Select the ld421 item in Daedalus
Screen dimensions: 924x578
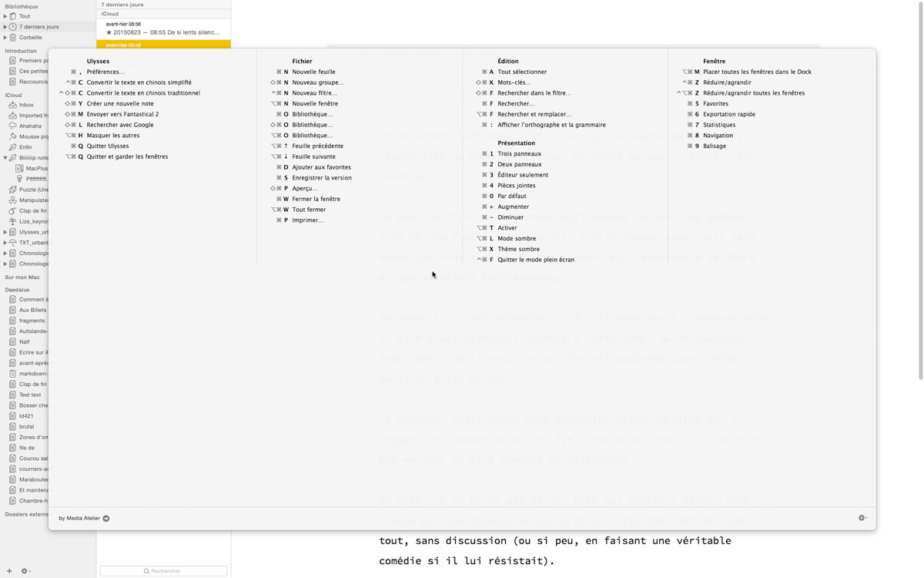point(26,416)
